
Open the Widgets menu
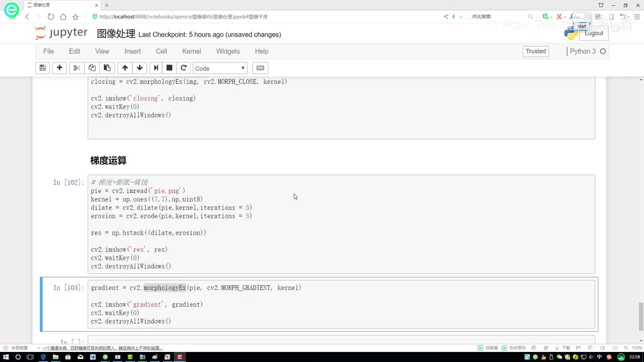point(228,51)
